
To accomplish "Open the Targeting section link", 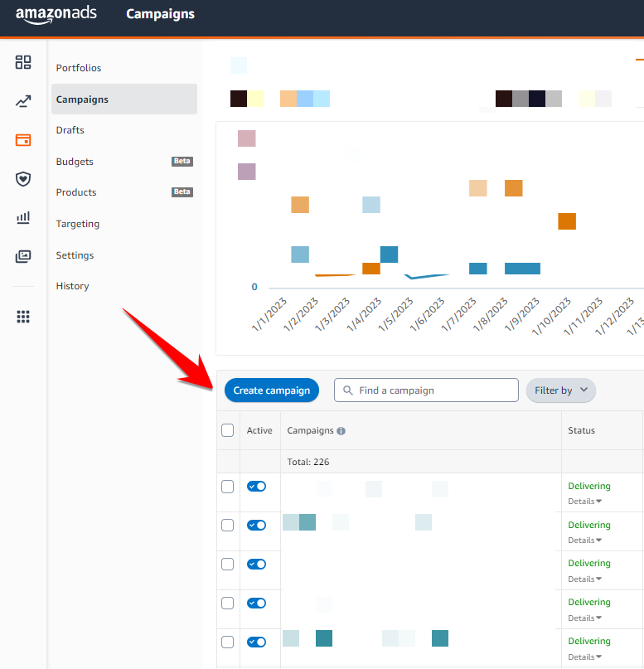I will [78, 224].
